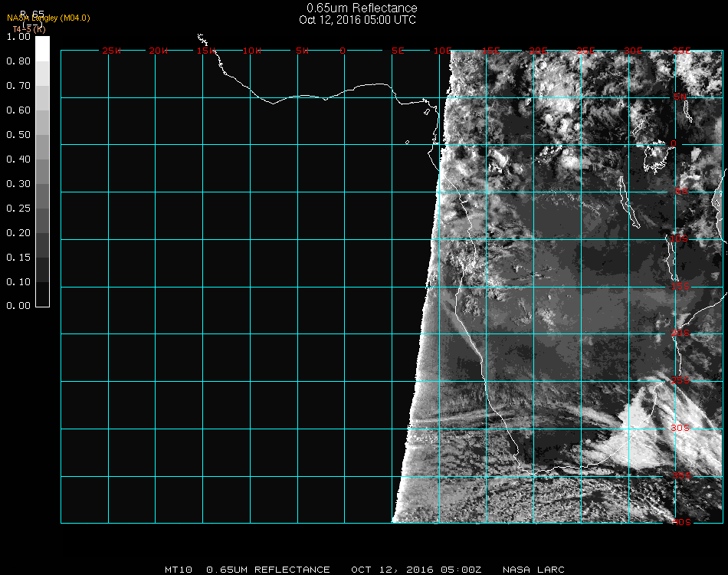Click the "0.65um Reflectance" title text
The image size is (728, 575).
(x=362, y=8)
